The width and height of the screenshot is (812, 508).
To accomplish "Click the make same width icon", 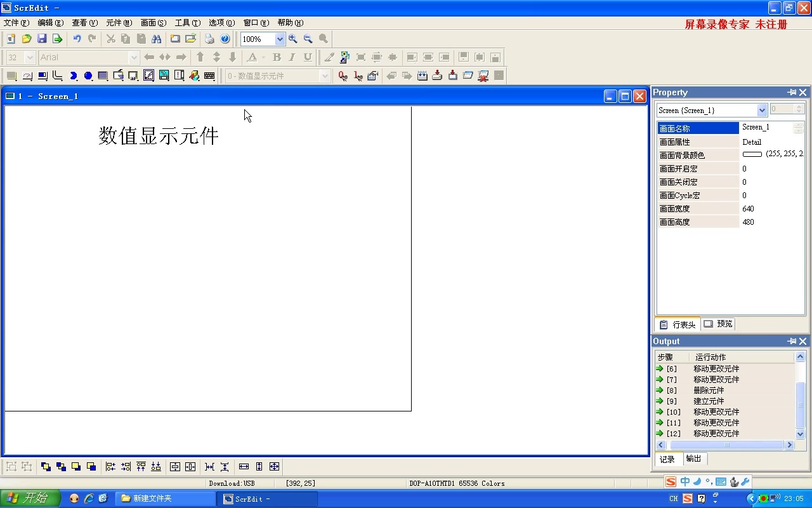I will 244,467.
